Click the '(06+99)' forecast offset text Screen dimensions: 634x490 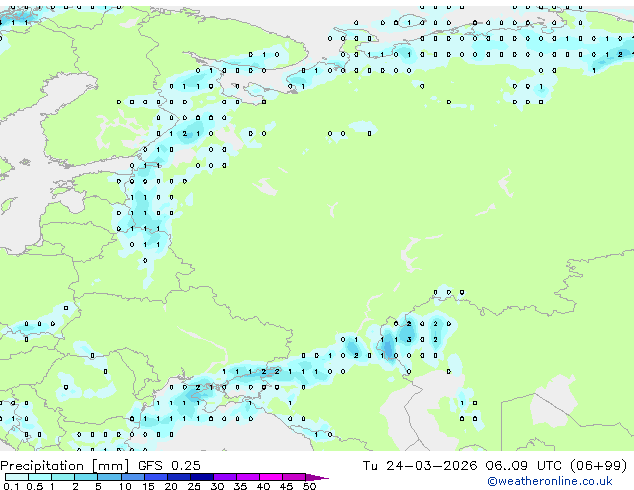[598, 466]
